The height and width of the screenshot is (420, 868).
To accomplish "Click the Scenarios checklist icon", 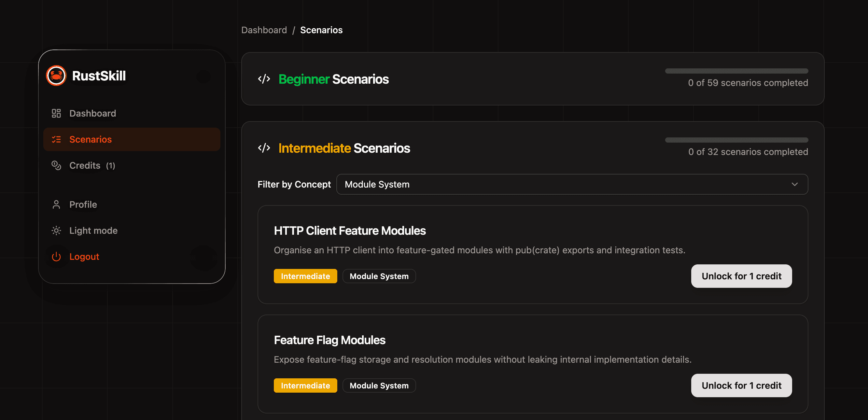I will pos(56,139).
